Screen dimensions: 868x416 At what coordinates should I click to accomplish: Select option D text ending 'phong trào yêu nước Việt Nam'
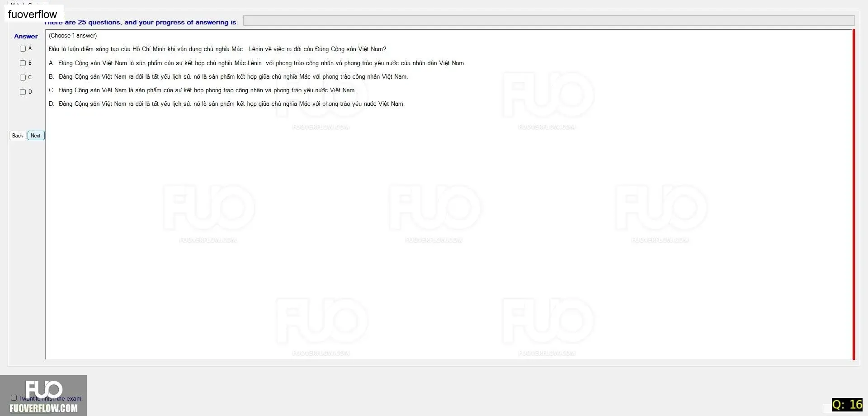[x=226, y=104]
